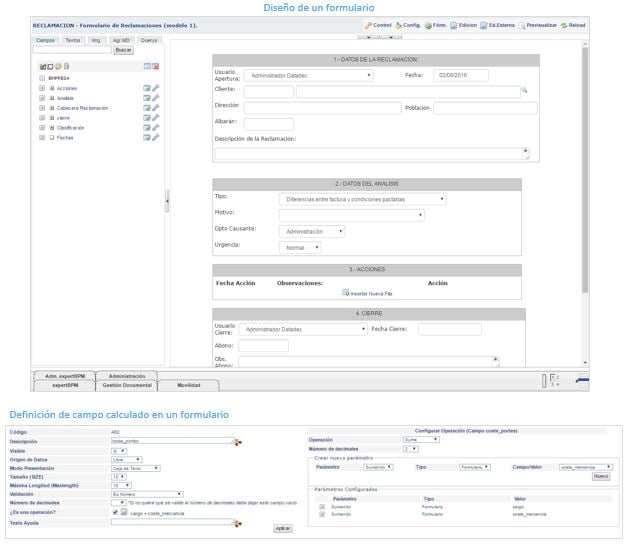
Task: Open the Modo Presentación dropdown
Action: [136, 468]
